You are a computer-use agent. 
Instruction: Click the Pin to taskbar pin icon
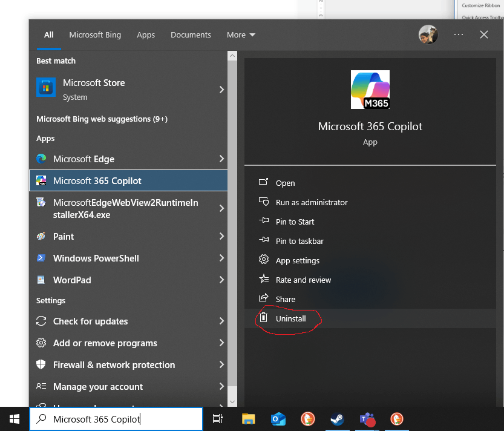pyautogui.click(x=264, y=240)
